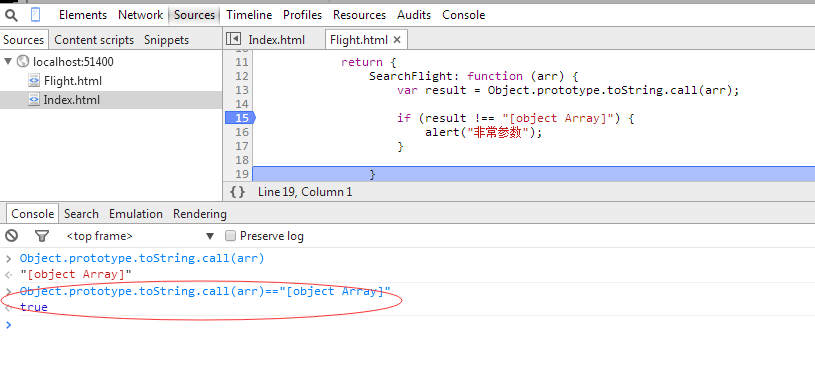This screenshot has height=380, width=815.
Task: Set a breakpoint on line 13 gutter
Action: coord(242,90)
